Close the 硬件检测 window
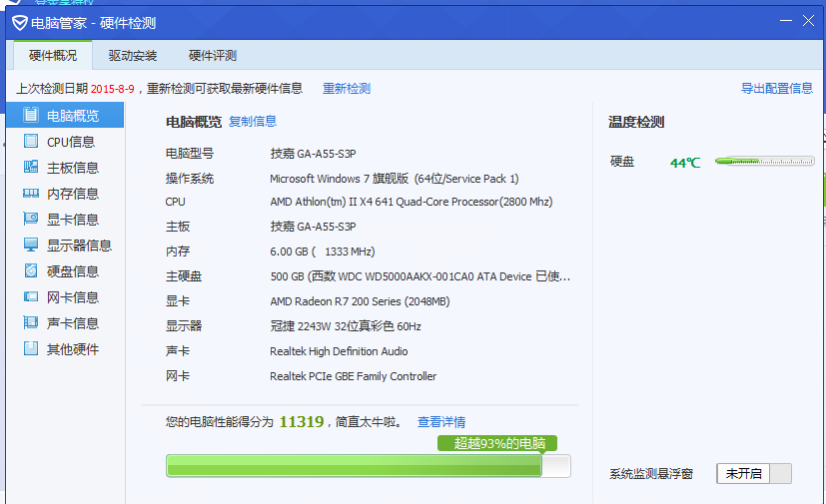Image resolution: width=826 pixels, height=504 pixels. point(809,21)
